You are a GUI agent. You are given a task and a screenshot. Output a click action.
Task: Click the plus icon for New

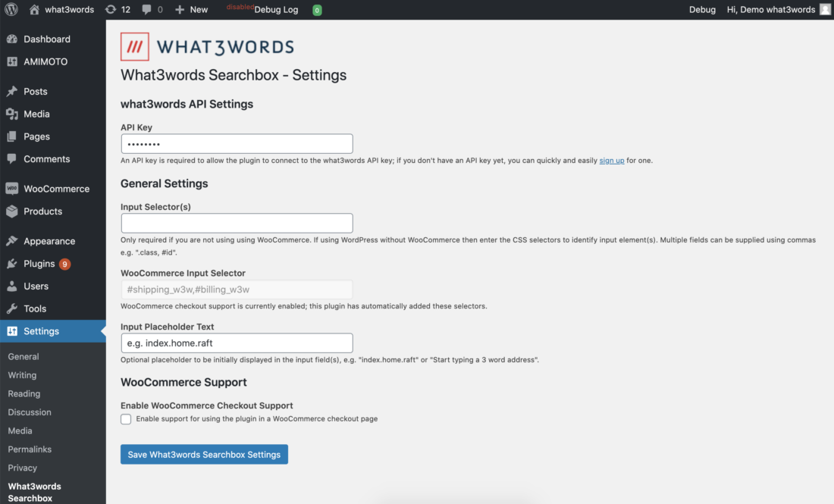point(180,10)
